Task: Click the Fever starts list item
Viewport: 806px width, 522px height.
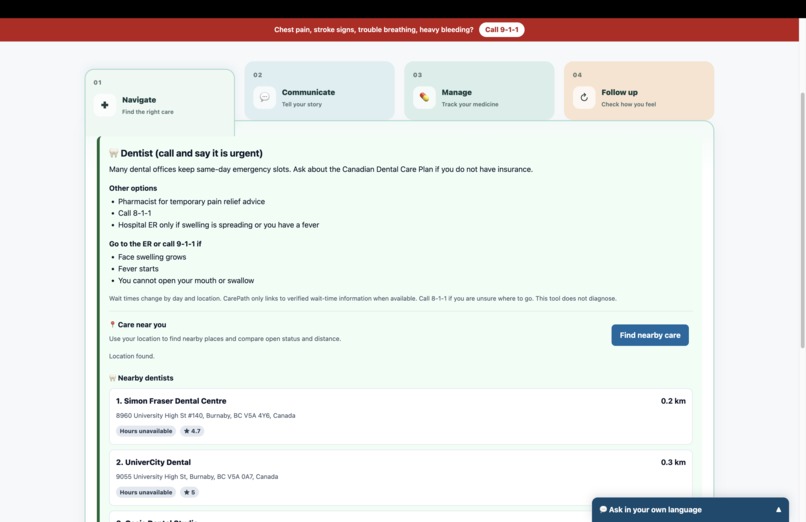Action: click(x=138, y=269)
